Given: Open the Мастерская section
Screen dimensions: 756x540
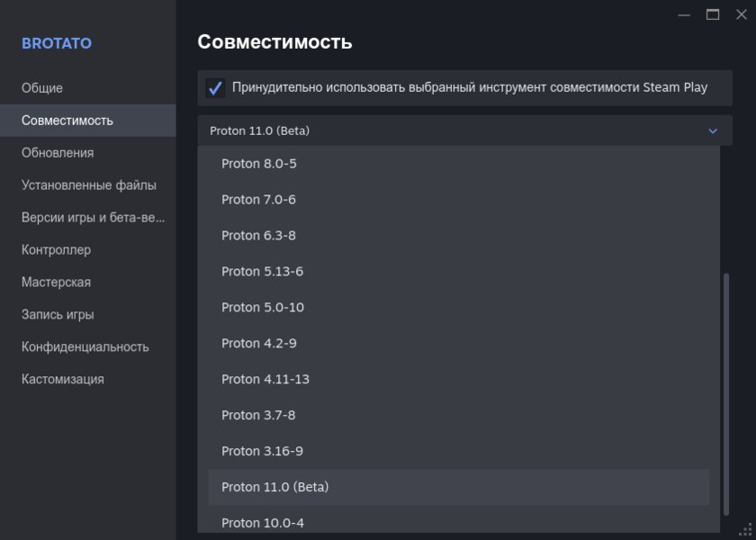Looking at the screenshot, I should 52,282.
